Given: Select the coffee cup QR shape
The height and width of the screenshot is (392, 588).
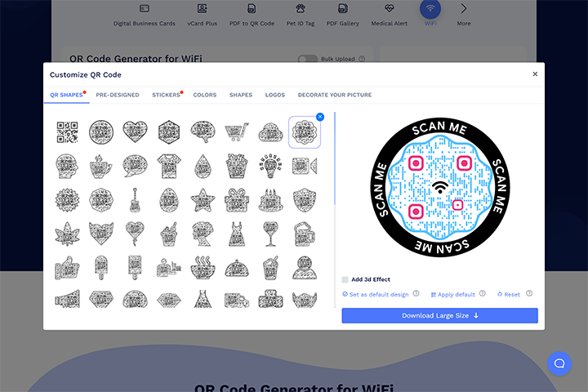Looking at the screenshot, I should point(101,166).
